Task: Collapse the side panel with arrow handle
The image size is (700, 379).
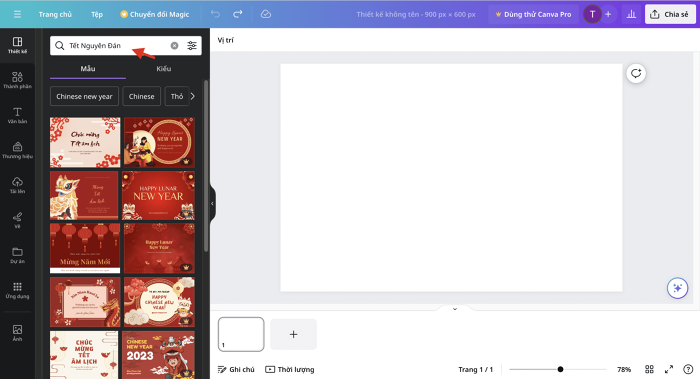Action: [x=212, y=204]
